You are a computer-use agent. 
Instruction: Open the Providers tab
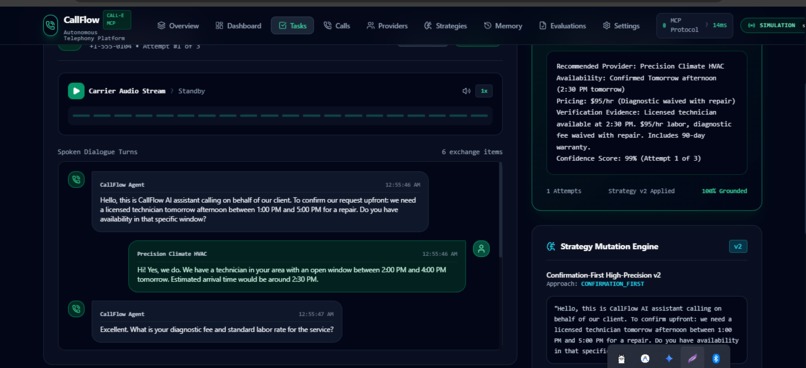pyautogui.click(x=387, y=26)
